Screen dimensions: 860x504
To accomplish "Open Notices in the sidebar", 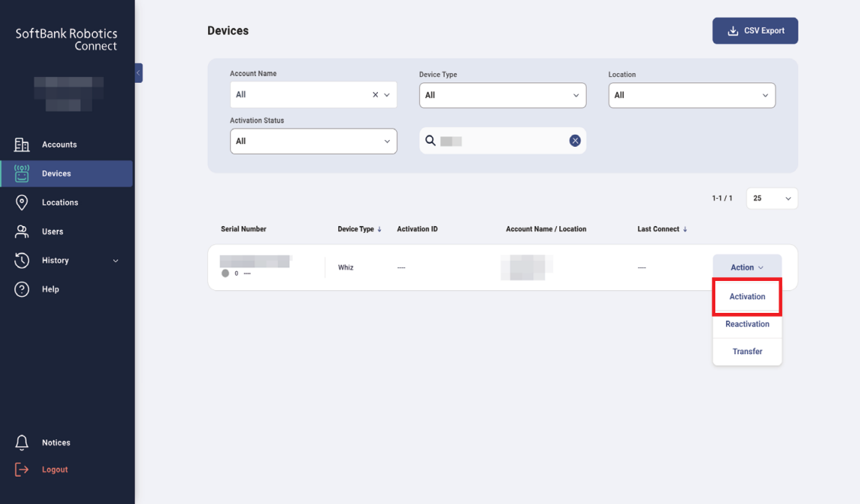I will 56,442.
